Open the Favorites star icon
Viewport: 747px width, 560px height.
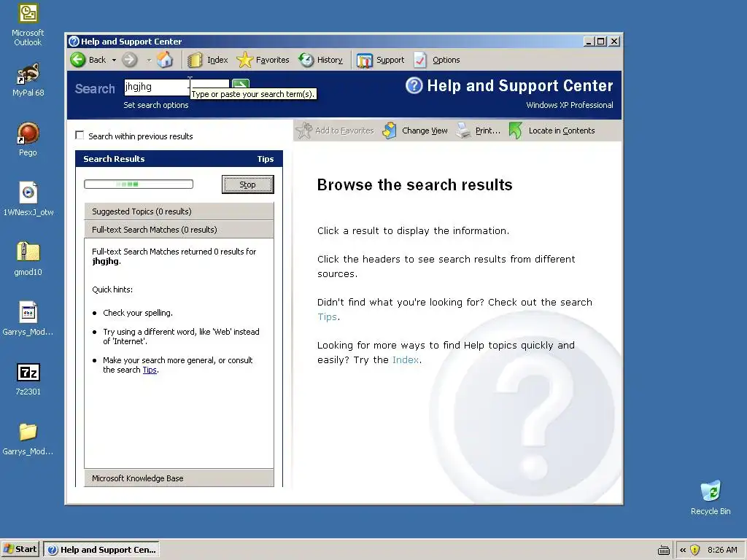(244, 60)
